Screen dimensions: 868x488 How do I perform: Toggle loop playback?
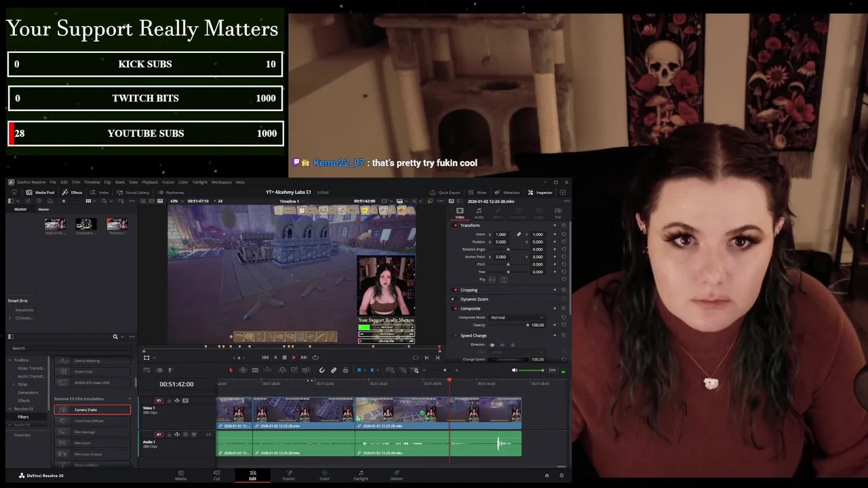pyautogui.click(x=315, y=357)
